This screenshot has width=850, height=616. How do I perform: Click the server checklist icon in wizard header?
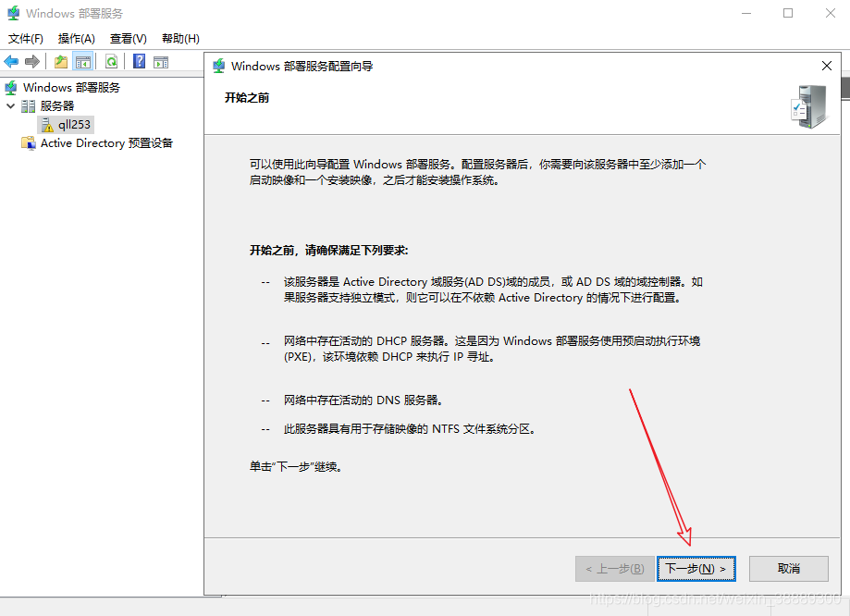tap(807, 105)
